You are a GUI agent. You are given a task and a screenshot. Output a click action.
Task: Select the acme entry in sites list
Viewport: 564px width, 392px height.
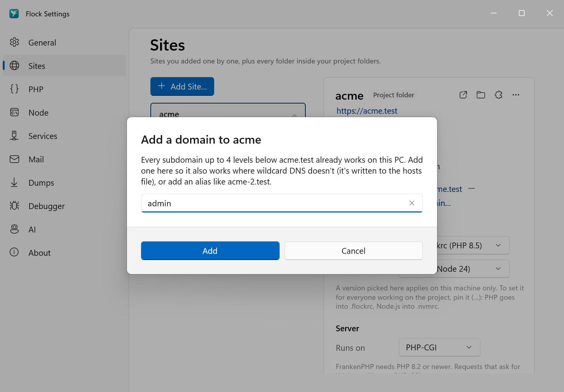[x=228, y=111]
